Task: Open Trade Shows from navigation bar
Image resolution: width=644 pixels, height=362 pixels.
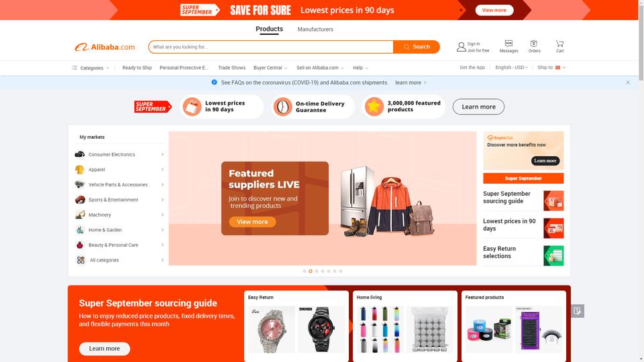Action: tap(231, 68)
